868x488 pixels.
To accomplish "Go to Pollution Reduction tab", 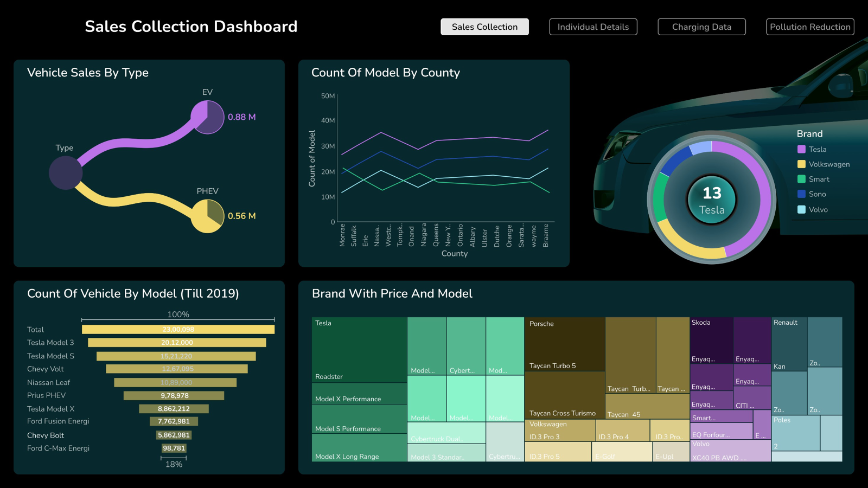I will pos(810,27).
